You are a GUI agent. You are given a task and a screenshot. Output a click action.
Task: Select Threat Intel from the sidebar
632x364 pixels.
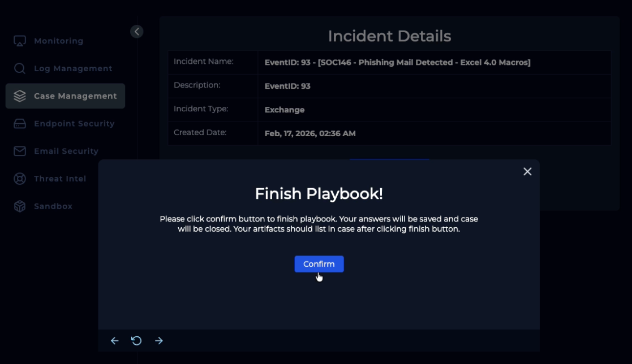coord(60,179)
